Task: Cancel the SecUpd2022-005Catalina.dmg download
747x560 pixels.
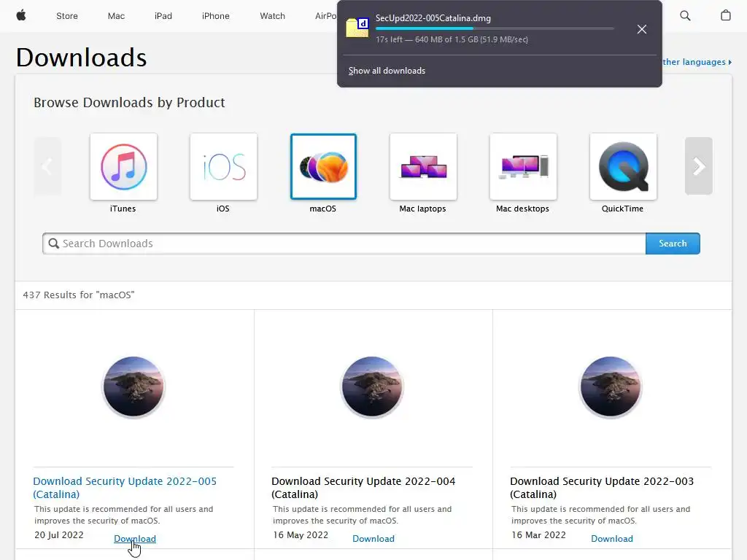Action: coord(642,29)
